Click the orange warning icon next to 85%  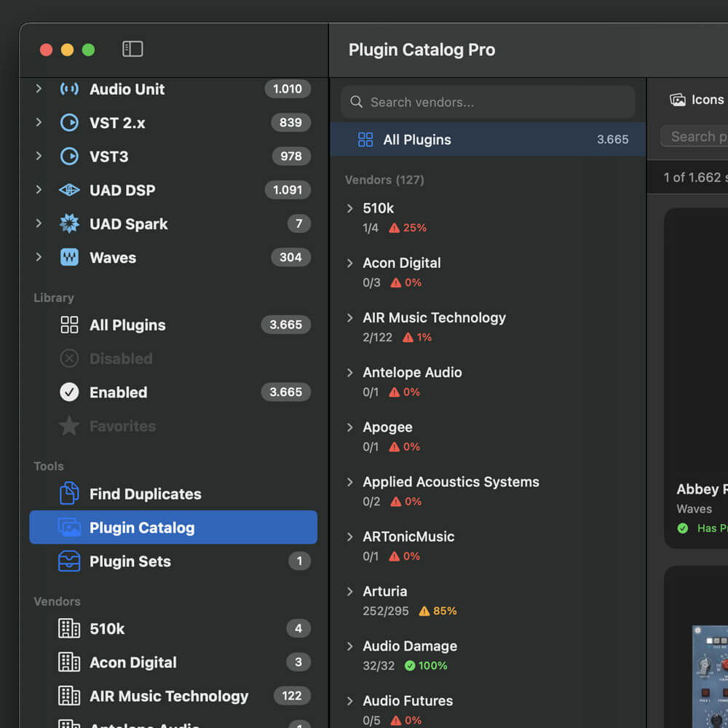pyautogui.click(x=424, y=611)
